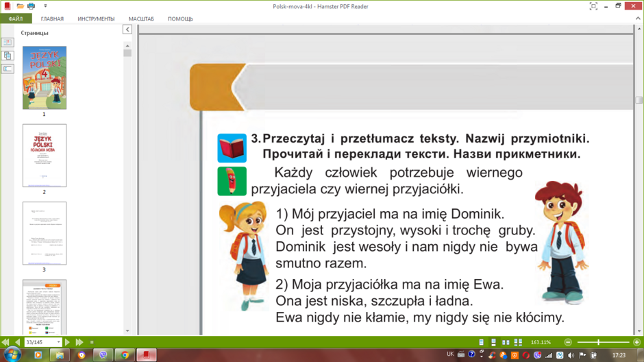Open the ФАЙЛ menu tab
644x362 pixels.
tap(16, 19)
